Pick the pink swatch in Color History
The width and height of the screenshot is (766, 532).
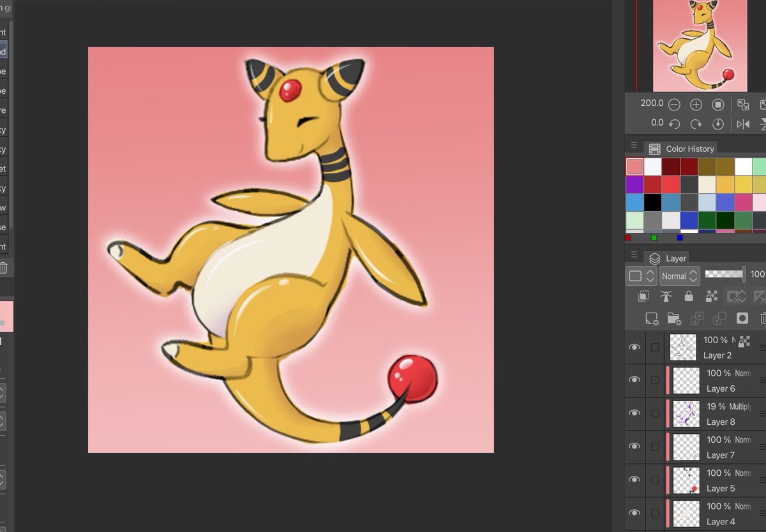635,167
